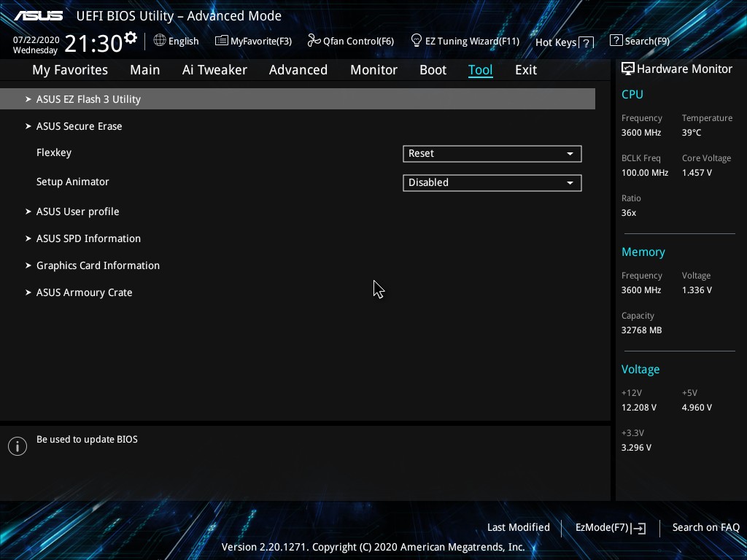Open the Setup Animator Disabled dropdown
747x560 pixels.
point(492,183)
